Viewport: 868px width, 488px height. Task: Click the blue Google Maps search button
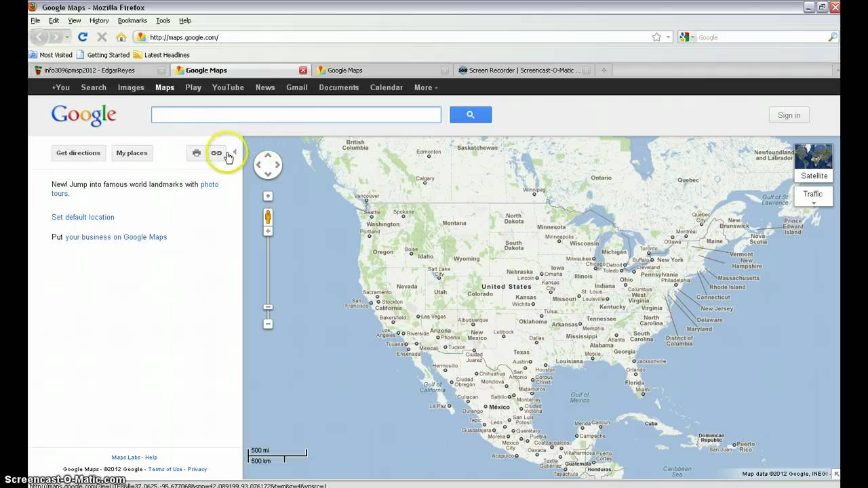point(471,115)
